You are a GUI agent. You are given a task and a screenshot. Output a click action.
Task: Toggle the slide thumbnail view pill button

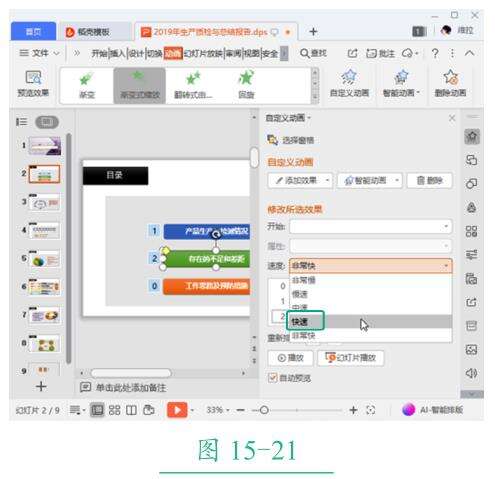(x=47, y=122)
